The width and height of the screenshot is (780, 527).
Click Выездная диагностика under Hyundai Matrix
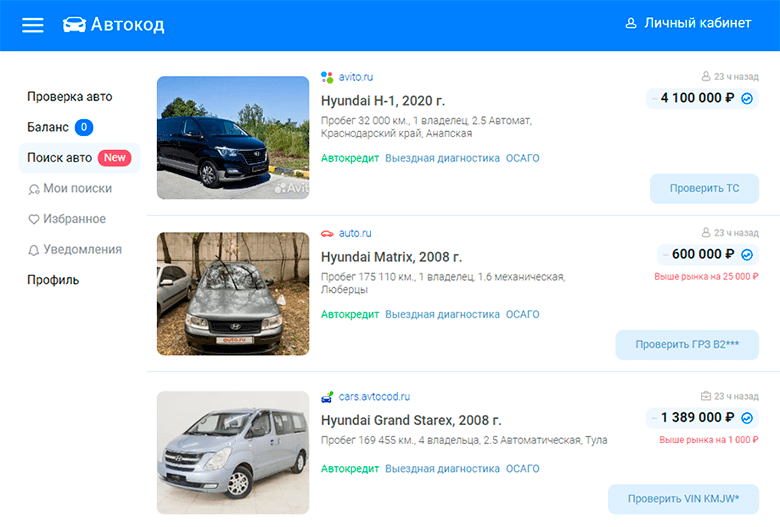point(442,315)
